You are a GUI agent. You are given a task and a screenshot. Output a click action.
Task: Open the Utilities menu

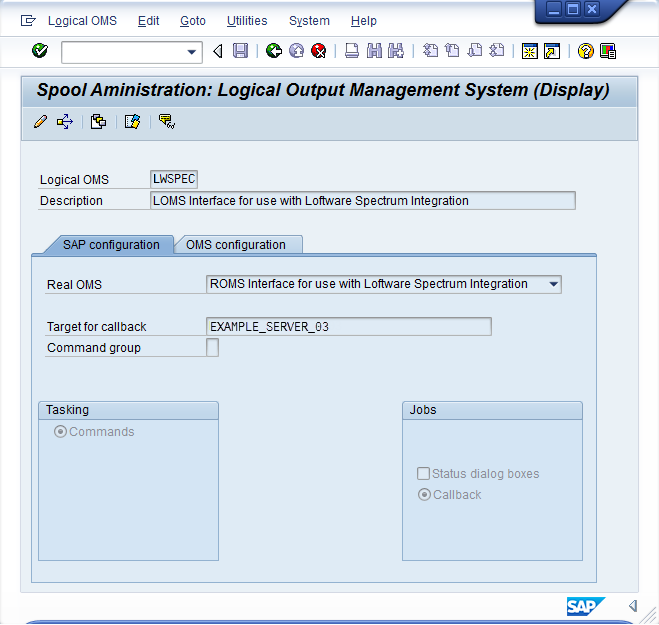point(247,21)
